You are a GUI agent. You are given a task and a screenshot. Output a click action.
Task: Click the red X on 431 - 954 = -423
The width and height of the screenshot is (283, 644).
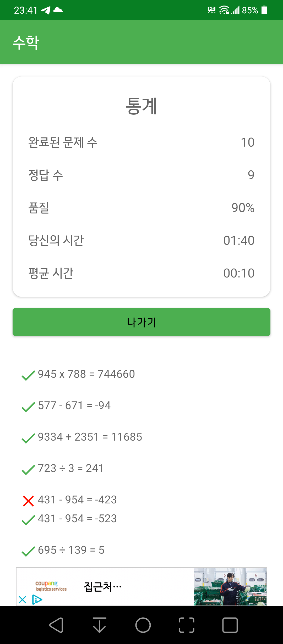(x=28, y=501)
